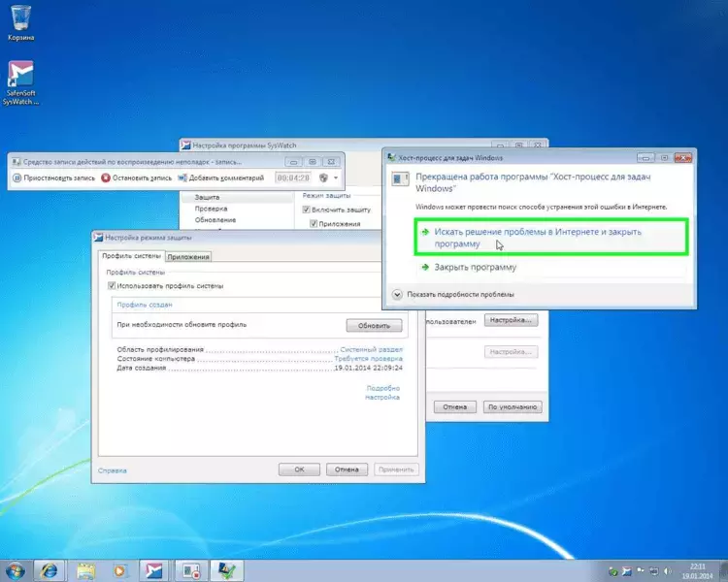The image size is (728, 582).
Task: Open Windows Media Player from taskbar
Action: (119, 571)
